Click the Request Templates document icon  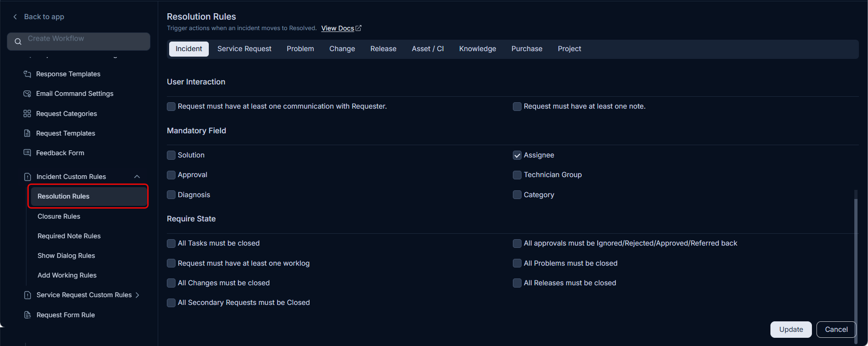(x=27, y=133)
